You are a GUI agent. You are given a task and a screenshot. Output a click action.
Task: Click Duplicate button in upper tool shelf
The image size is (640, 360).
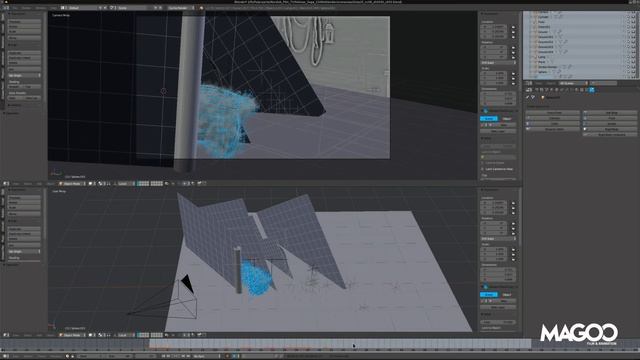(24, 53)
